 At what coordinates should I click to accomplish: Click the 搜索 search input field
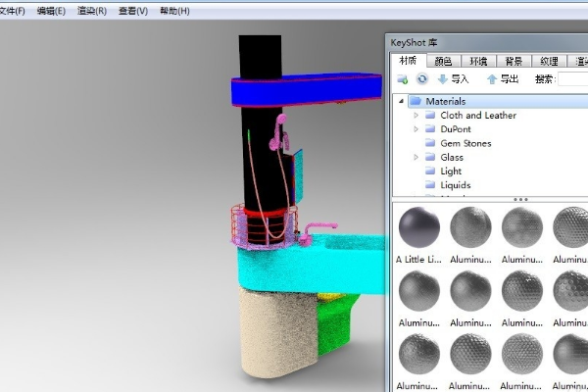pos(572,79)
